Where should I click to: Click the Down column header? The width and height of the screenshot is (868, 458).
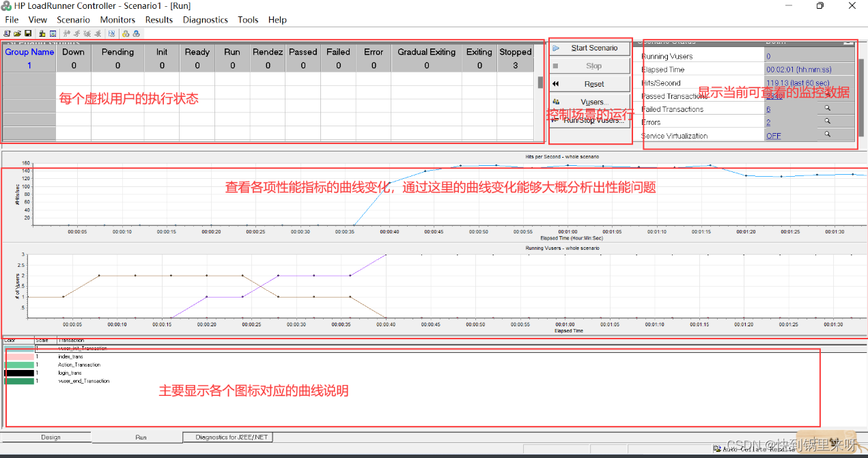tap(73, 52)
